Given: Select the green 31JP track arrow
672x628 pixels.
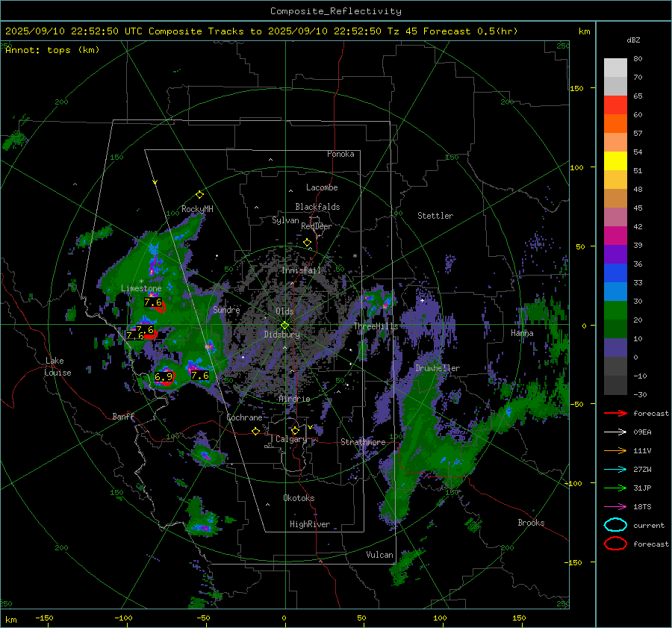Looking at the screenshot, I should pos(615,488).
